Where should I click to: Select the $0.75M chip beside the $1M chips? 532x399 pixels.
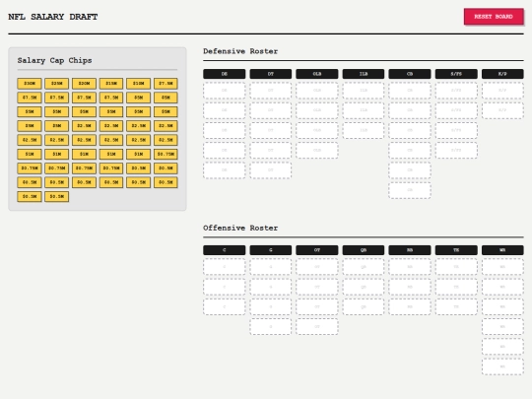[x=166, y=154]
